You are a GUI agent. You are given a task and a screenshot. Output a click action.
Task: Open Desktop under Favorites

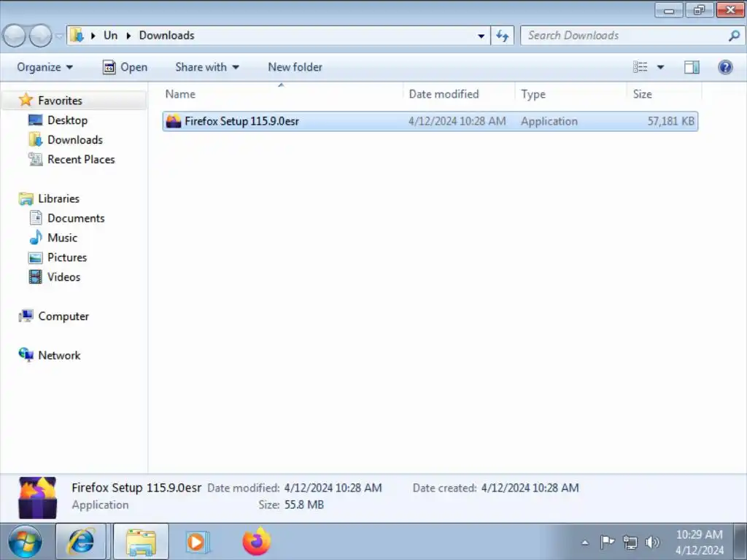[67, 120]
